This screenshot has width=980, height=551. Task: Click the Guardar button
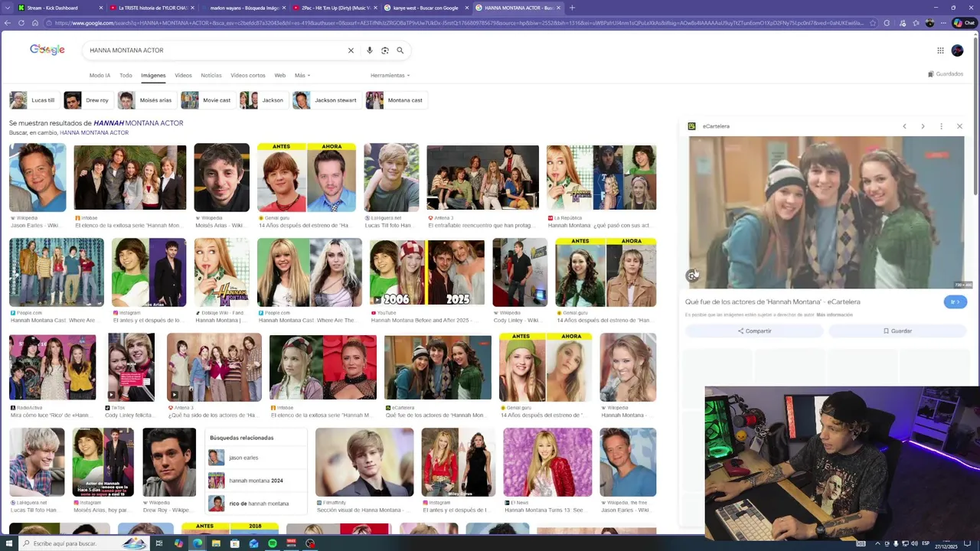[897, 331]
